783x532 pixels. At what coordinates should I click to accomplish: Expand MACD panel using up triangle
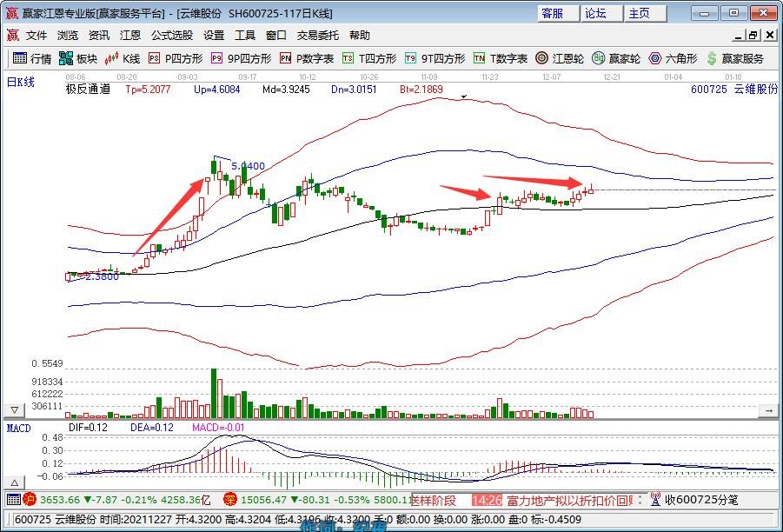(14, 482)
